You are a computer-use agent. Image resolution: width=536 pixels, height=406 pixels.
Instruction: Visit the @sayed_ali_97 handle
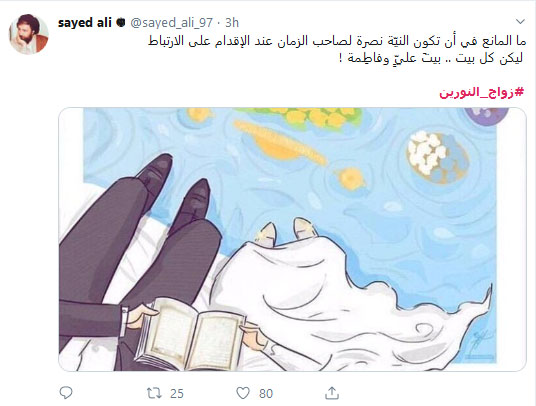coord(172,23)
